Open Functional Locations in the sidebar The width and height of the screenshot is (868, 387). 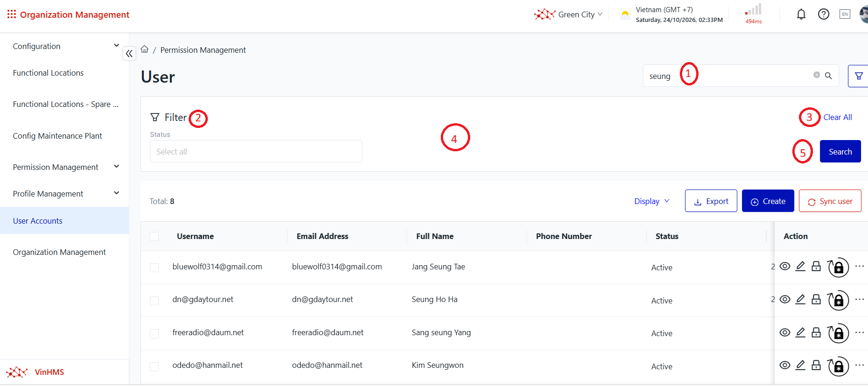[48, 73]
